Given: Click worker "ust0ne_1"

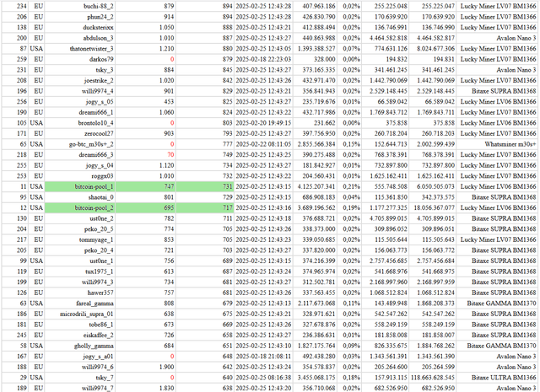Looking at the screenshot, I should [101, 260].
